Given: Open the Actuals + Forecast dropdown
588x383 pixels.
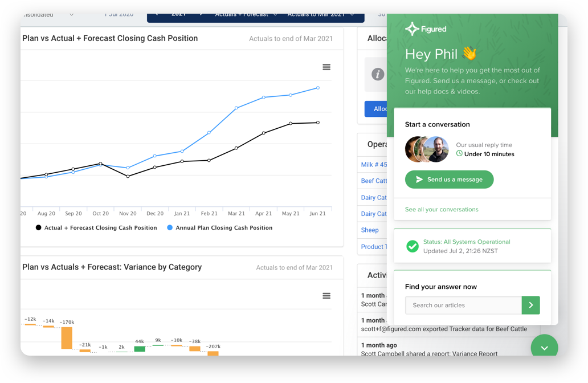Looking at the screenshot, I should [246, 16].
